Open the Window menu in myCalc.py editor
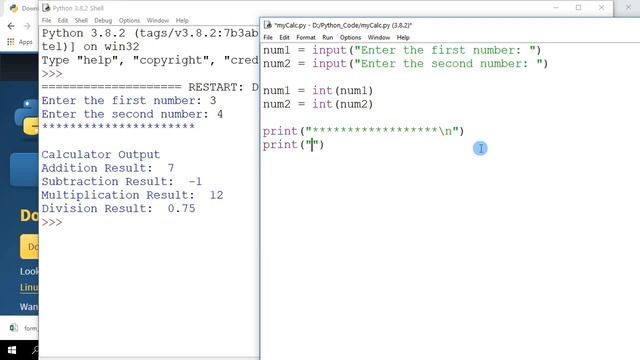 [x=379, y=38]
